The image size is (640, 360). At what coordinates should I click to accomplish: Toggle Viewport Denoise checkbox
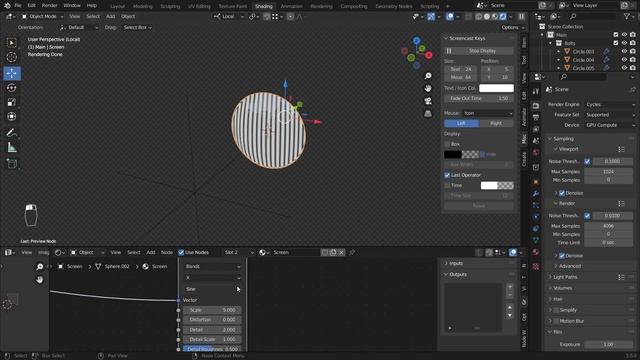click(562, 193)
